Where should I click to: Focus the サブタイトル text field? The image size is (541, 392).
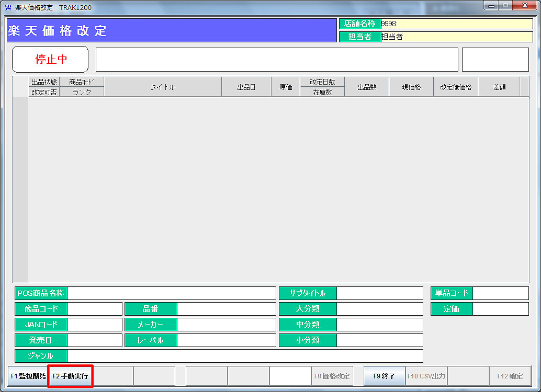tap(379, 294)
